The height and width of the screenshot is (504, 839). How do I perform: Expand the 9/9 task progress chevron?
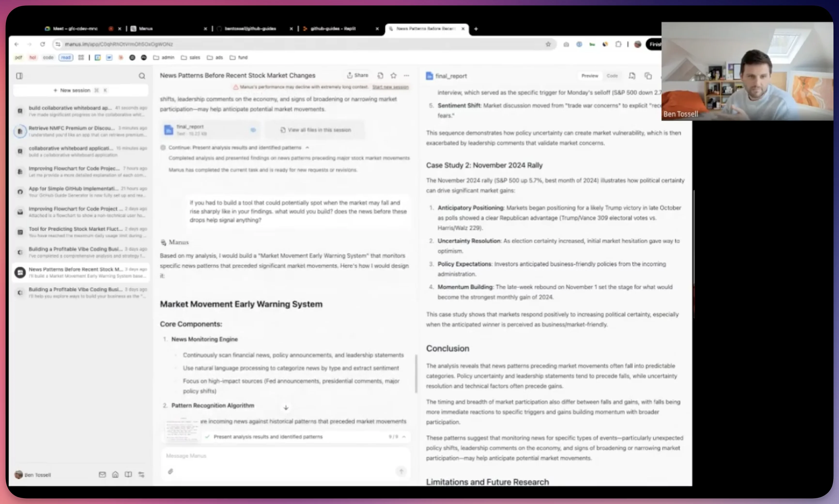pyautogui.click(x=404, y=437)
